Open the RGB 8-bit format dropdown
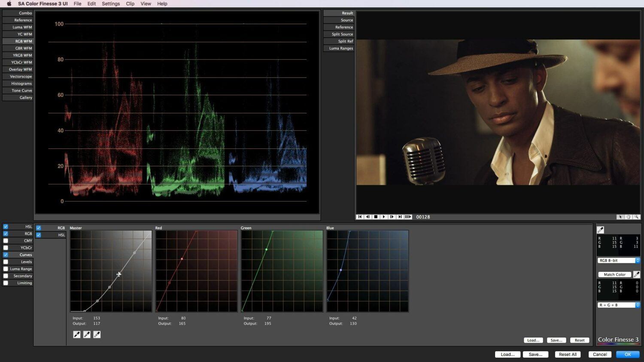644x362 pixels. click(x=619, y=260)
